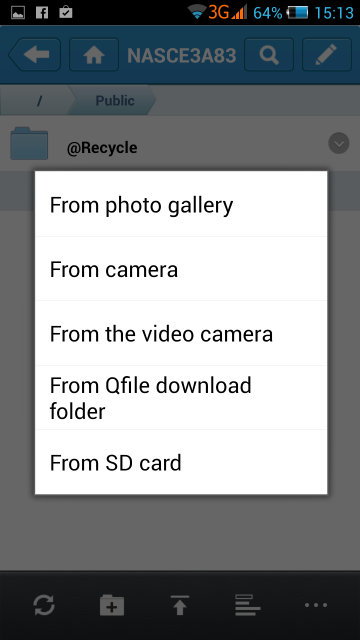Open sort list icon in bottom bar

pyautogui.click(x=248, y=605)
